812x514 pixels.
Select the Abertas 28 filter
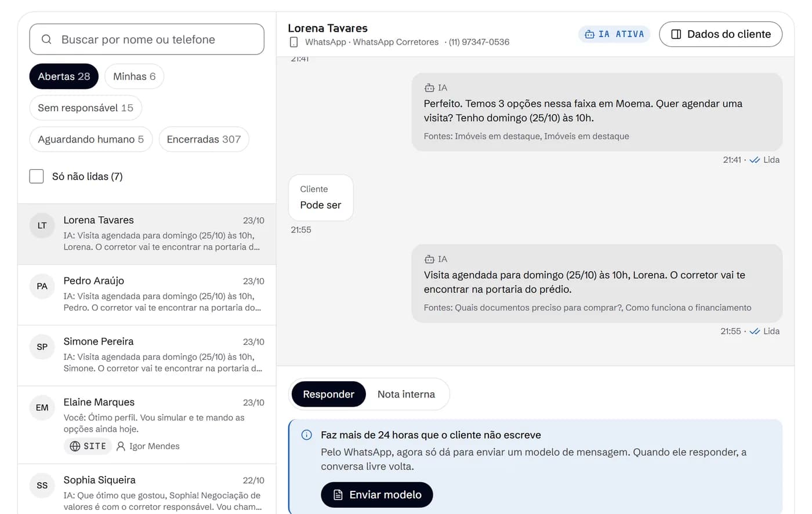[64, 76]
